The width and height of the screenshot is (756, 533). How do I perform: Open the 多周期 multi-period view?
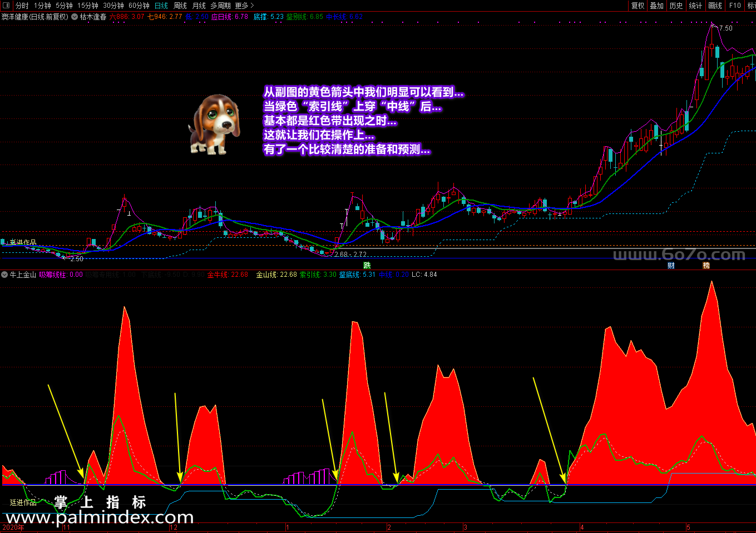click(220, 6)
